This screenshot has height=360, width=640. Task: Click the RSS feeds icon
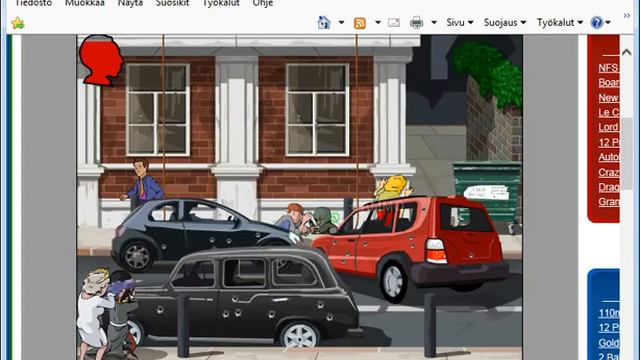click(x=360, y=23)
